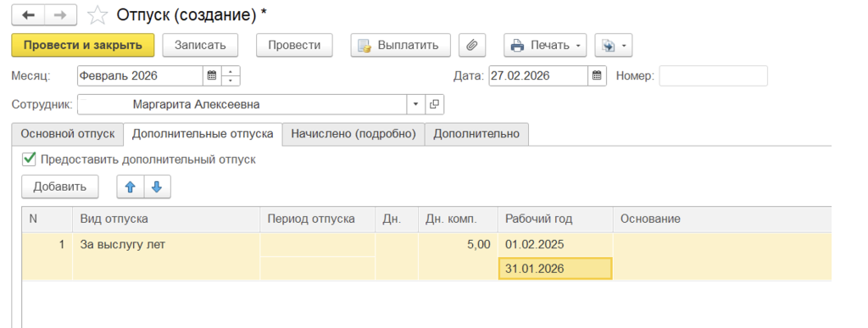Open the create-based-on document icon dropdown

point(614,46)
